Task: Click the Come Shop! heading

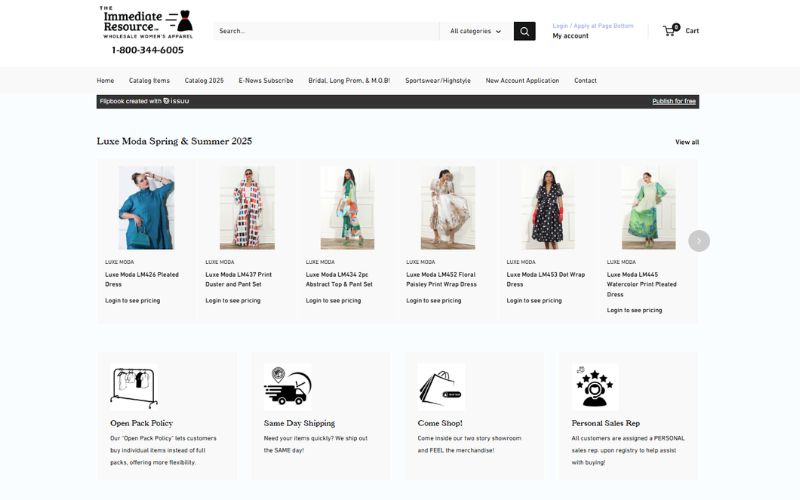Action: (440, 423)
